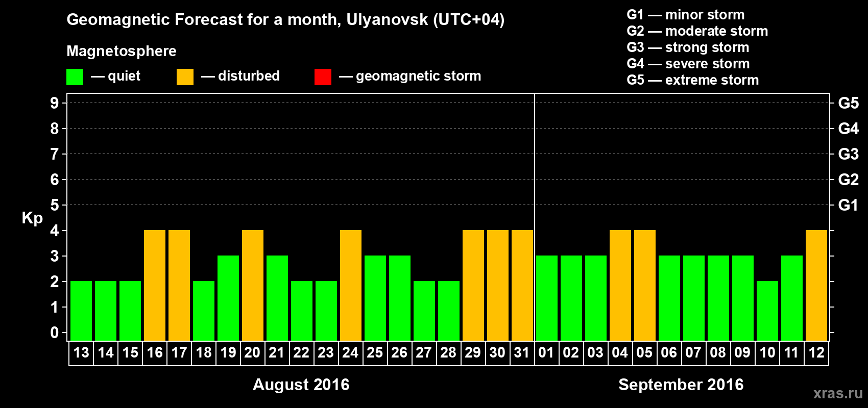The height and width of the screenshot is (408, 868).
Task: Click date label 06 in September
Action: point(669,353)
